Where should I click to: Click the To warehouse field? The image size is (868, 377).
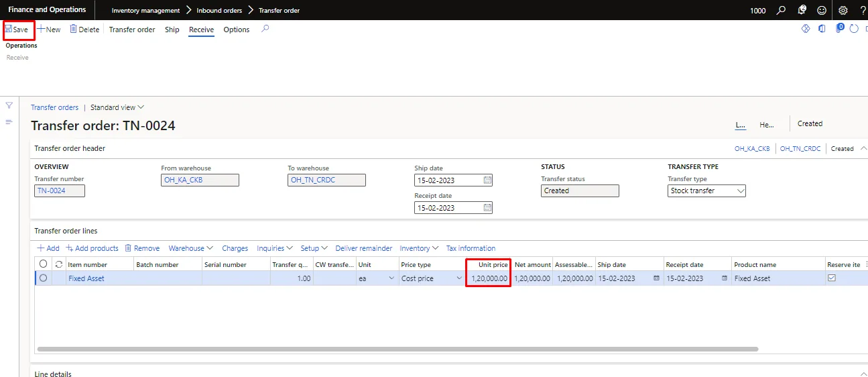[326, 180]
